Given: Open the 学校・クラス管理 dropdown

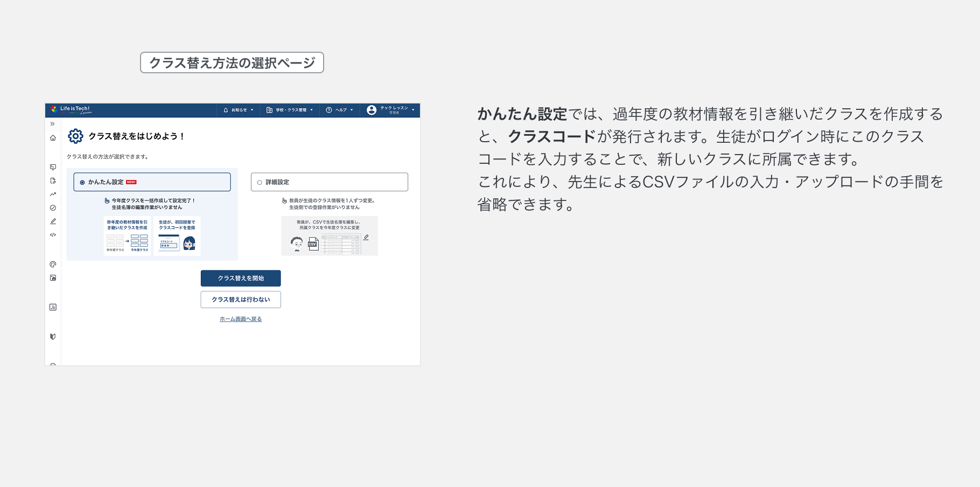Looking at the screenshot, I should point(290,110).
